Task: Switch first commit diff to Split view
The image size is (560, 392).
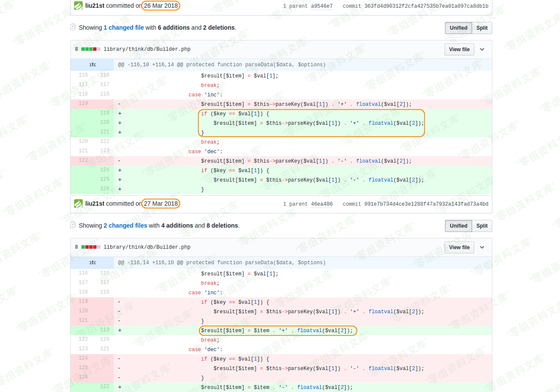Action: 482,28
